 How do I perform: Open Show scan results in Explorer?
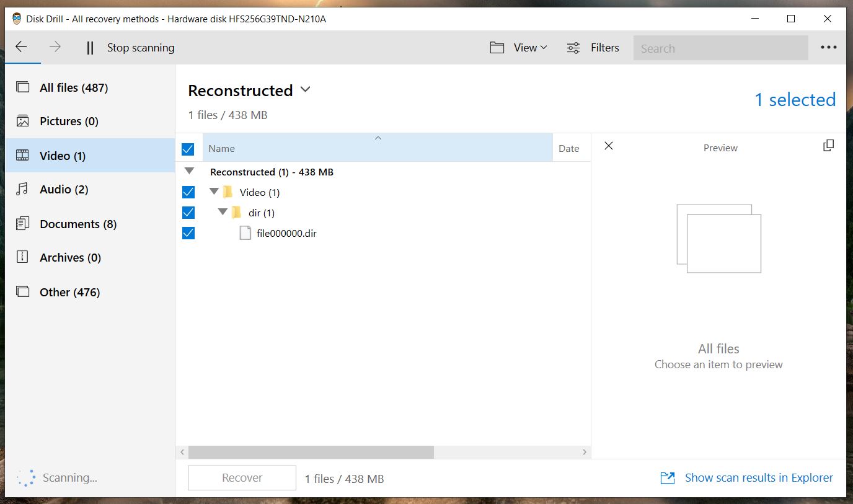pyautogui.click(x=758, y=477)
